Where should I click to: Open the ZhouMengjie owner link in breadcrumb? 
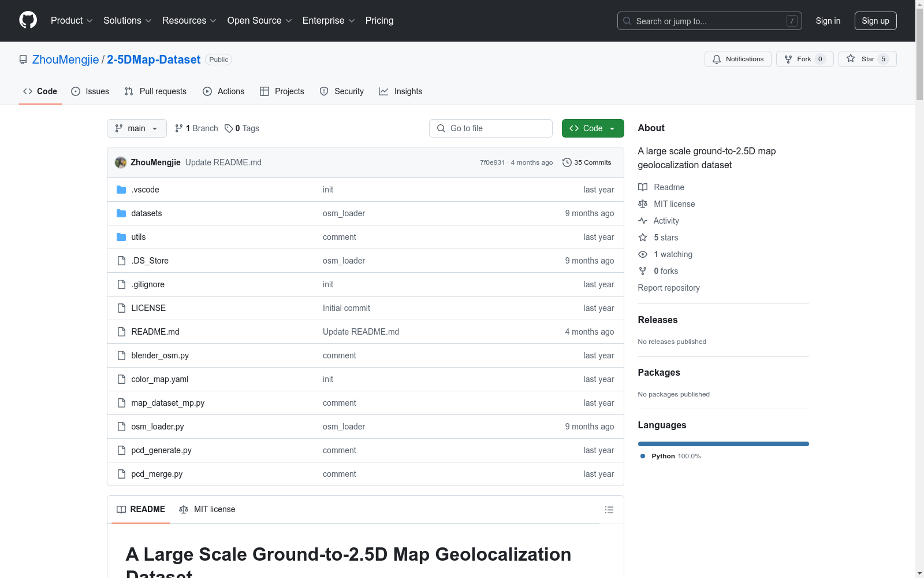[66, 60]
